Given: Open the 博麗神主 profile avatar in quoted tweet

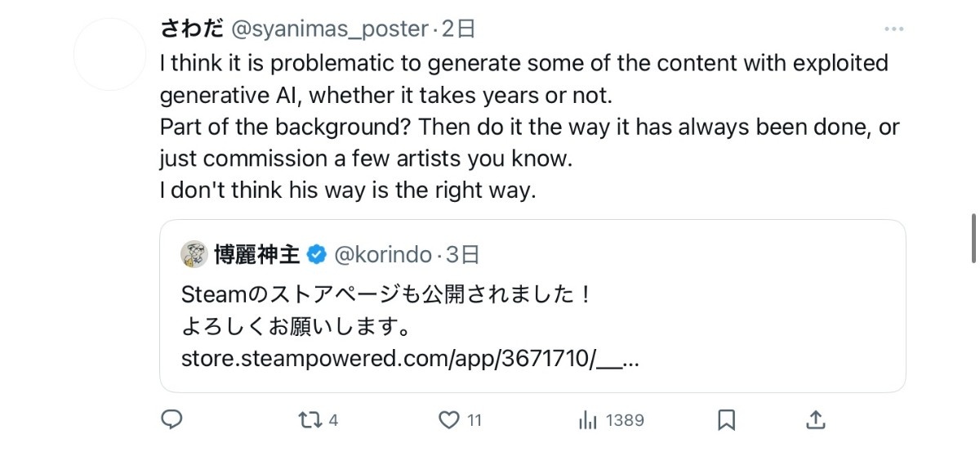Looking at the screenshot, I should click(x=194, y=255).
